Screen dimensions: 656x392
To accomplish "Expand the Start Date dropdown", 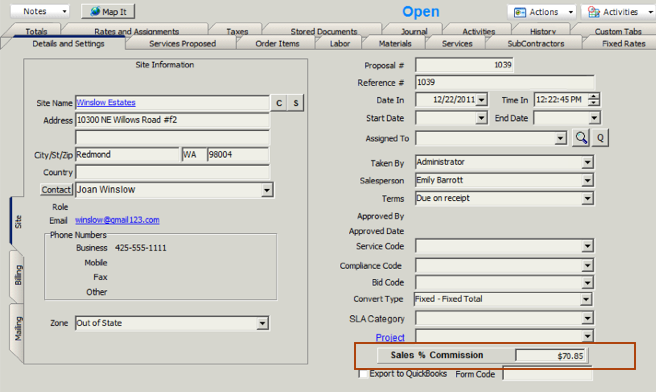I will [x=482, y=118].
